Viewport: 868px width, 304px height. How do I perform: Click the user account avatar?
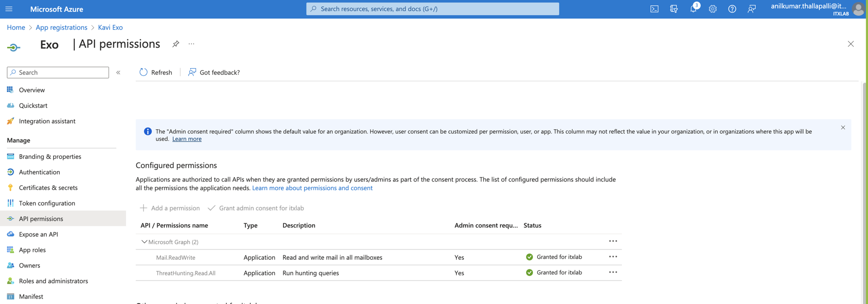[x=859, y=9]
